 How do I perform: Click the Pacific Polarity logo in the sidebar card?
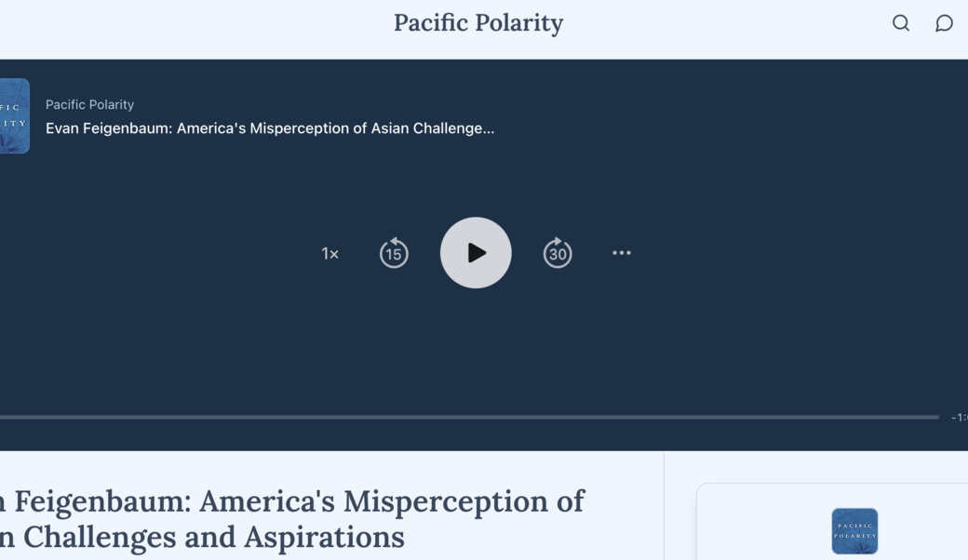click(854, 531)
